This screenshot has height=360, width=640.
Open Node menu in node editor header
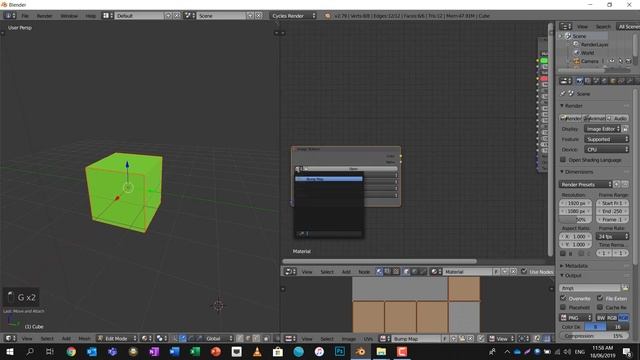tap(364, 272)
